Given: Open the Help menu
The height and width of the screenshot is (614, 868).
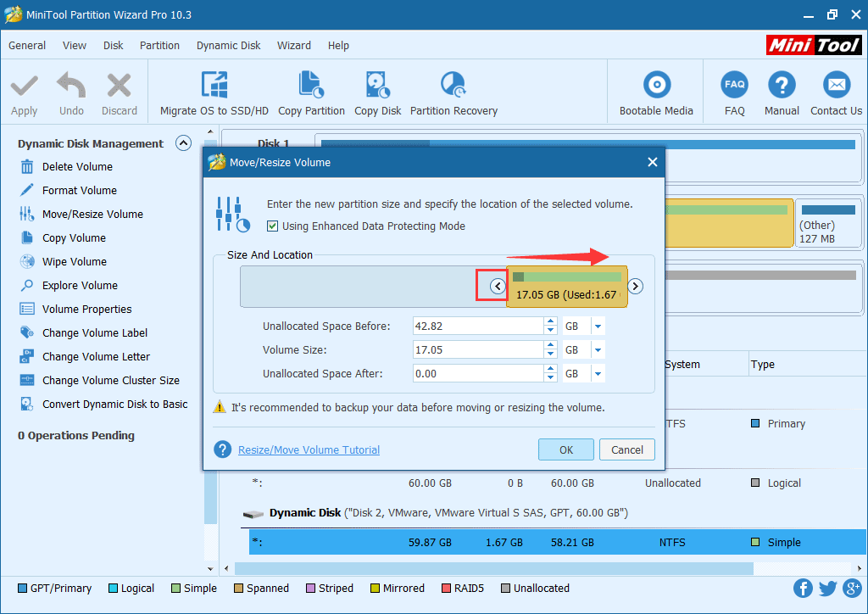Looking at the screenshot, I should point(338,46).
